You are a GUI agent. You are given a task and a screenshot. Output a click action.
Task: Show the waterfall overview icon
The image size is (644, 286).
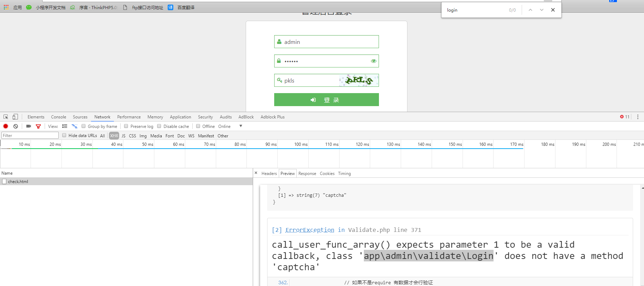tap(74, 126)
